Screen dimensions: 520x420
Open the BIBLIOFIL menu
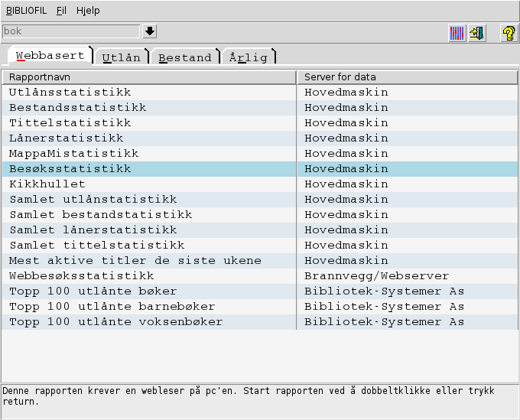pos(27,11)
